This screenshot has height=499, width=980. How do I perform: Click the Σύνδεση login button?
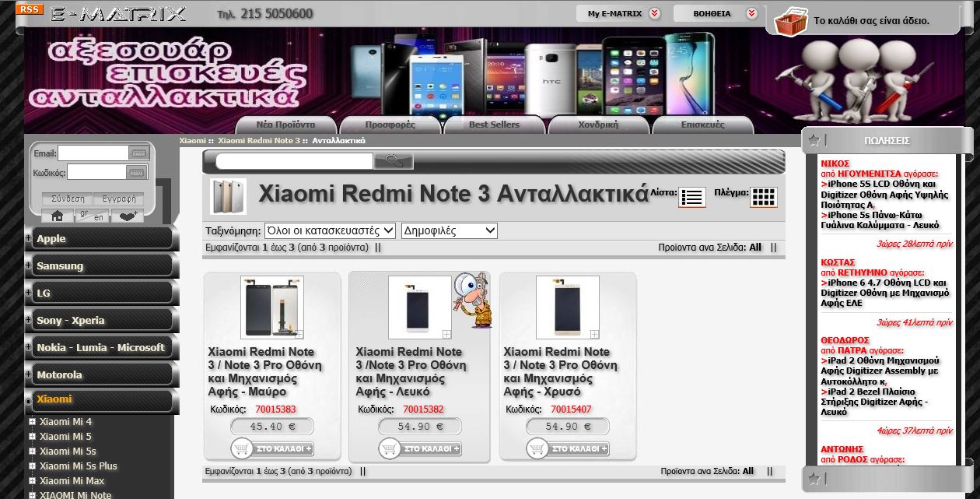tap(68, 199)
